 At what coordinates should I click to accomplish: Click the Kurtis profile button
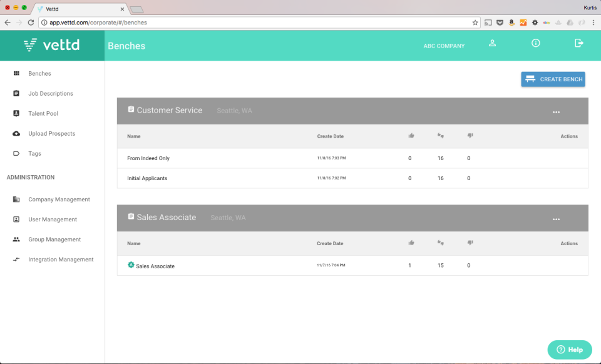pos(590,8)
